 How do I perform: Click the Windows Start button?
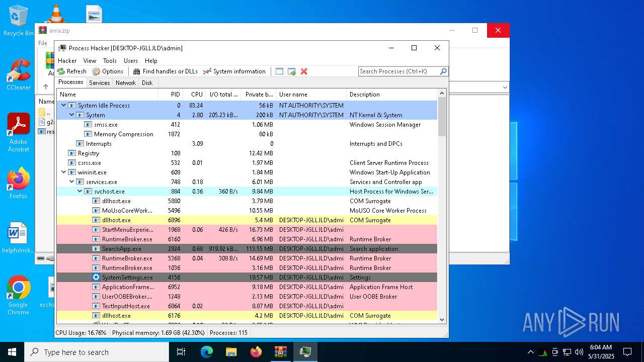pos(12,352)
